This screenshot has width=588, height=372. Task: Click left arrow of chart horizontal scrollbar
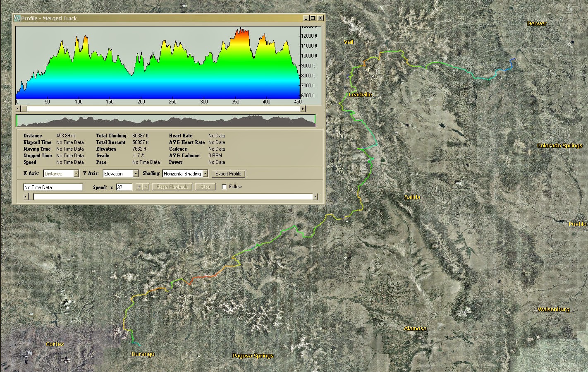[x=18, y=109]
